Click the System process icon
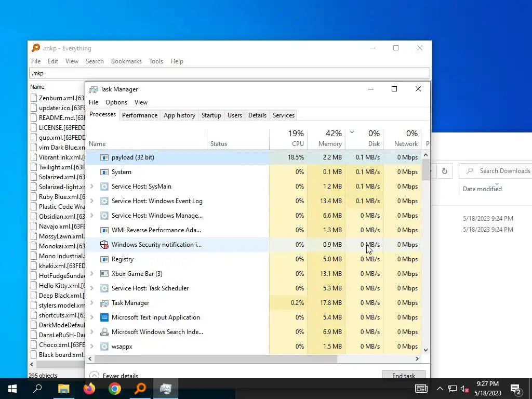The height and width of the screenshot is (399, 532). click(104, 172)
